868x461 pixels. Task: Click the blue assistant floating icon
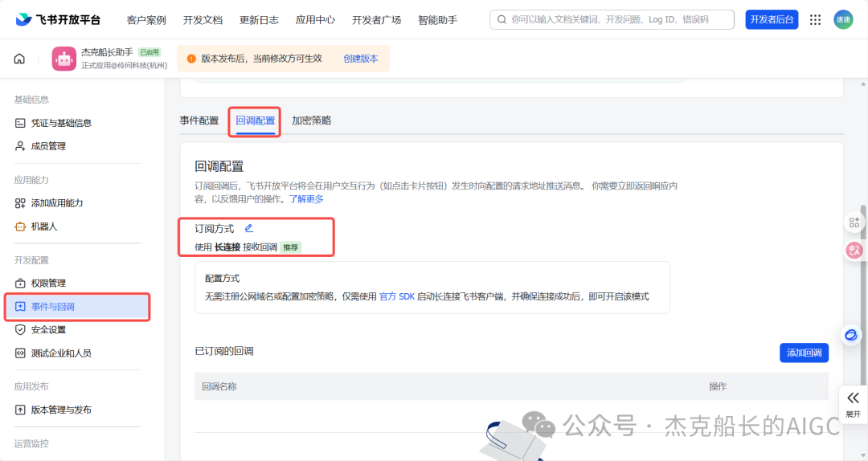coord(851,335)
